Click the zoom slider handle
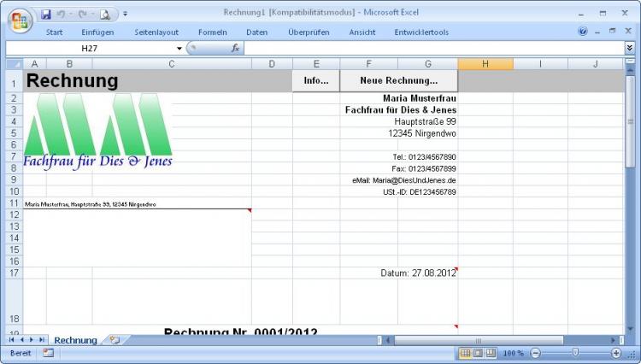 [x=575, y=353]
